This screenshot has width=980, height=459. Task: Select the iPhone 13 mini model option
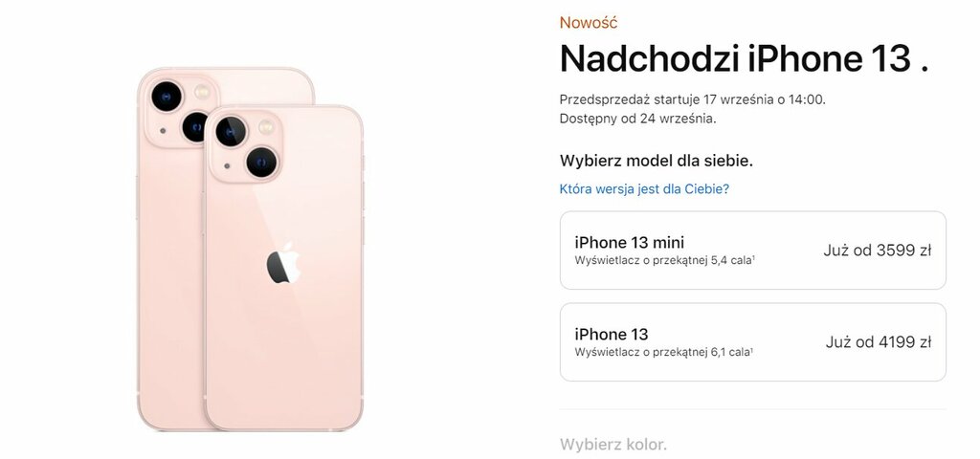tap(752, 251)
